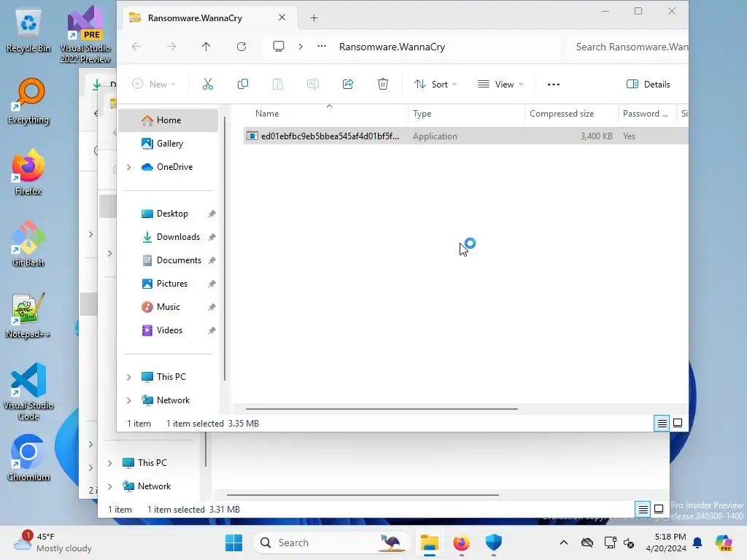Expand Network in the back window
Viewport: 747px width, 560px height.
(x=109, y=486)
